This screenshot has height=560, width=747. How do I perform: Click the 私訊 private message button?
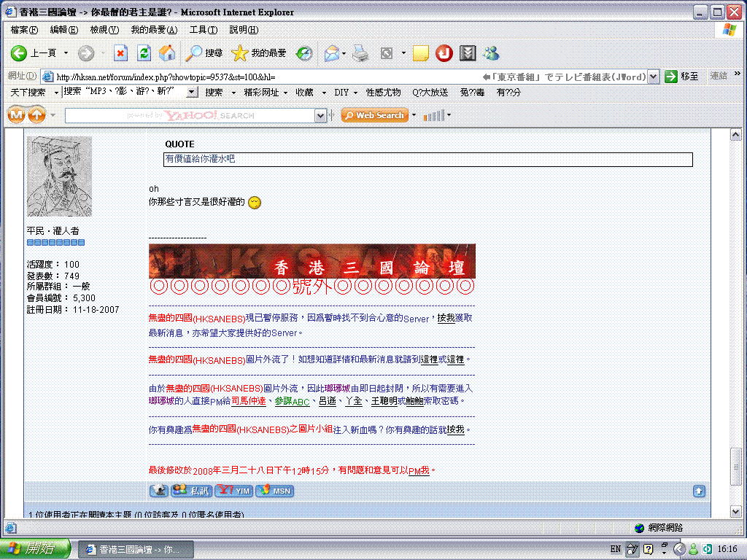click(x=192, y=491)
